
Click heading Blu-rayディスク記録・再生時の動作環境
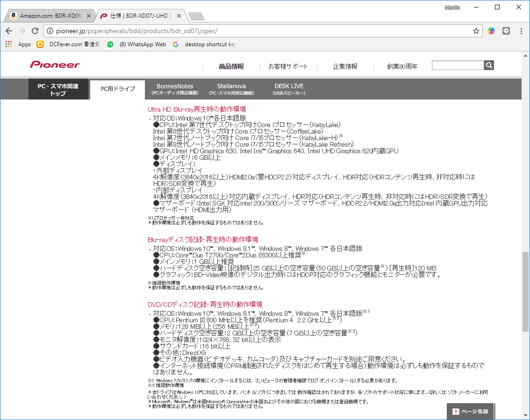click(x=203, y=240)
